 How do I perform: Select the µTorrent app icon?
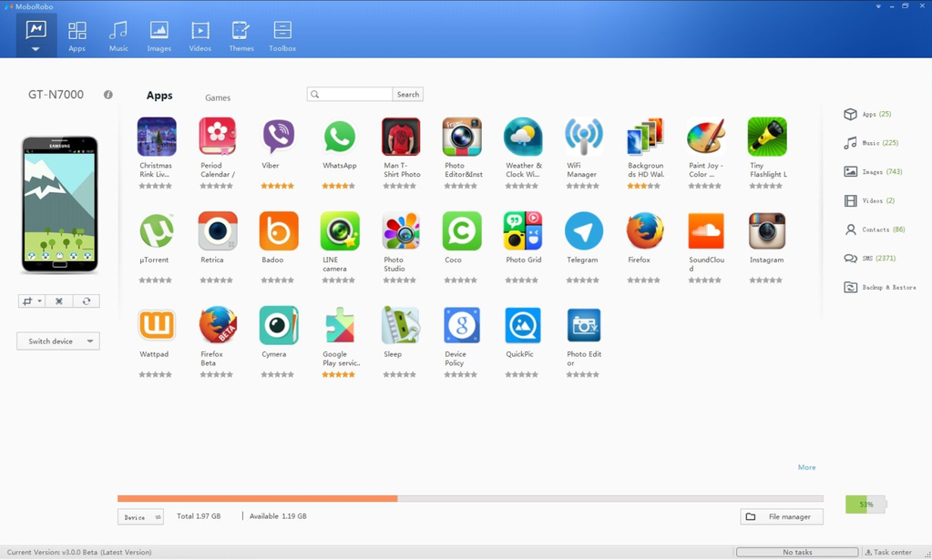[157, 231]
